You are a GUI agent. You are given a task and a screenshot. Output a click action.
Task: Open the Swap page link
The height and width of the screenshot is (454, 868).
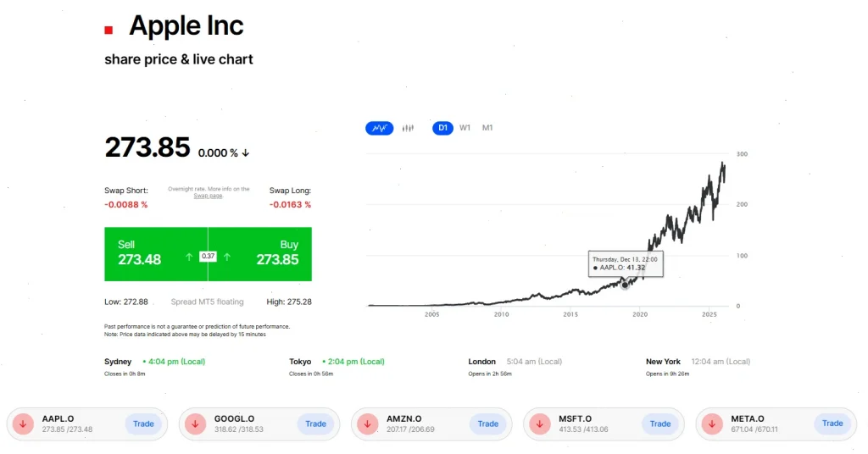[x=208, y=196]
